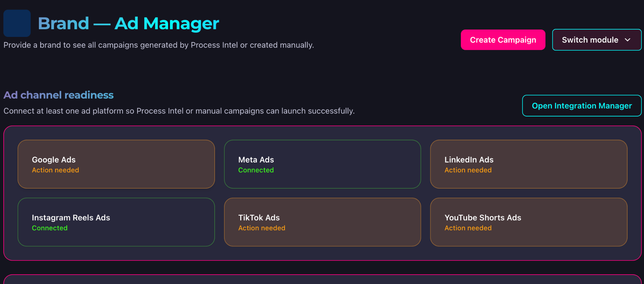Click Action needed under Google Ads
This screenshot has width=644, height=284.
pyautogui.click(x=55, y=170)
